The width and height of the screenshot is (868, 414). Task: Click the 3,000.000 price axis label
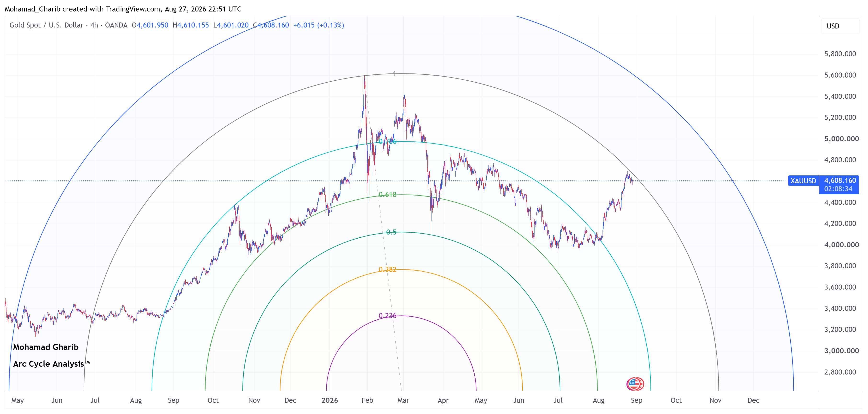841,351
